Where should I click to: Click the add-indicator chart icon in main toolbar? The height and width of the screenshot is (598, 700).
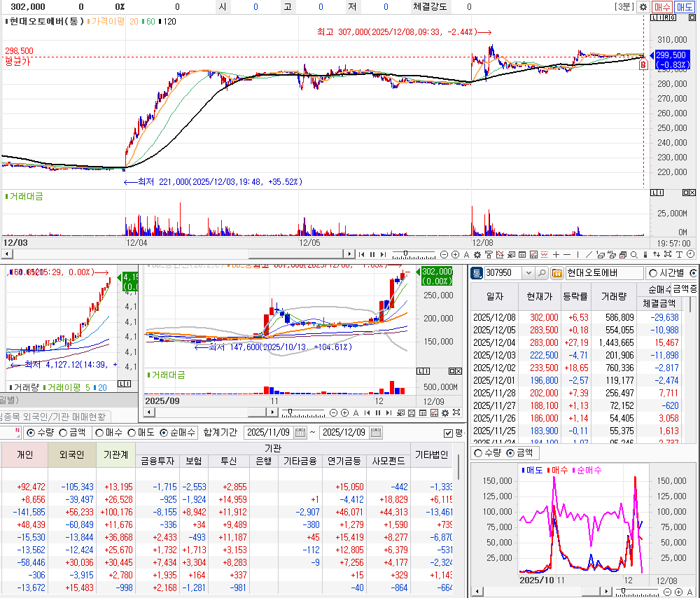(500, 255)
